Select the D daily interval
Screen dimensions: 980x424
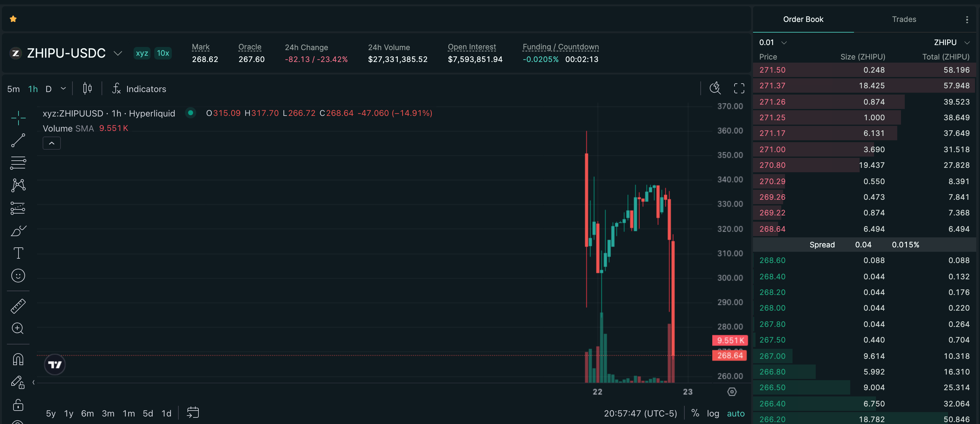point(49,89)
